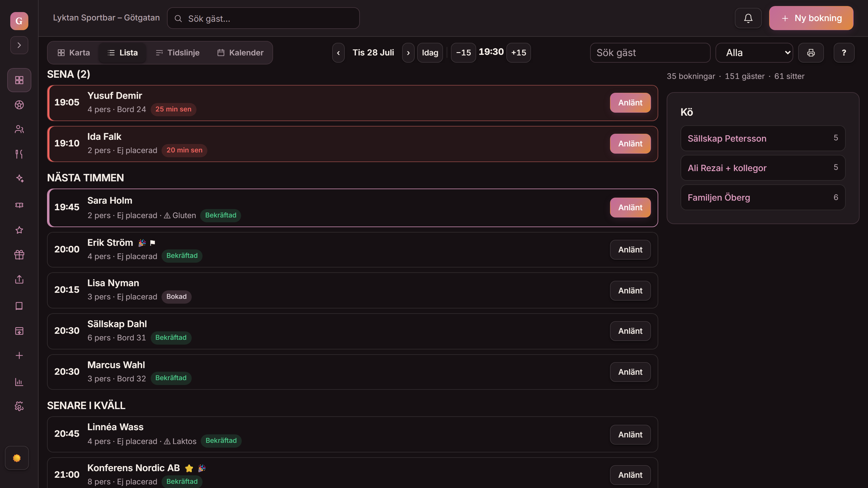Open the gift cards sidebar icon
This screenshot has height=488, width=868.
click(19, 255)
